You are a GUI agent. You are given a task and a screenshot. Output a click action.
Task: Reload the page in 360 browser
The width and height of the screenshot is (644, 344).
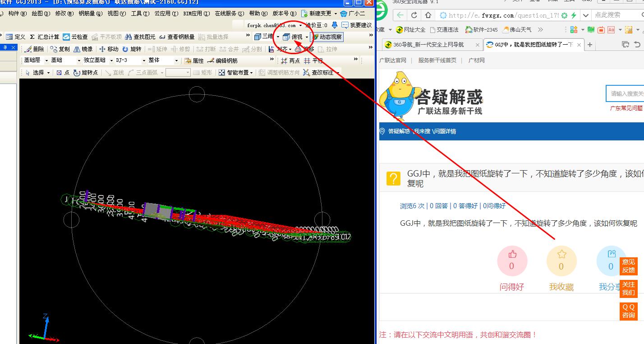(414, 15)
